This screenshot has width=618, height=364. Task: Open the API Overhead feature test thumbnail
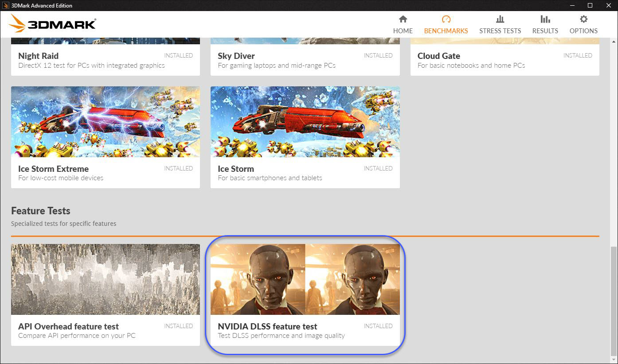tap(106, 279)
